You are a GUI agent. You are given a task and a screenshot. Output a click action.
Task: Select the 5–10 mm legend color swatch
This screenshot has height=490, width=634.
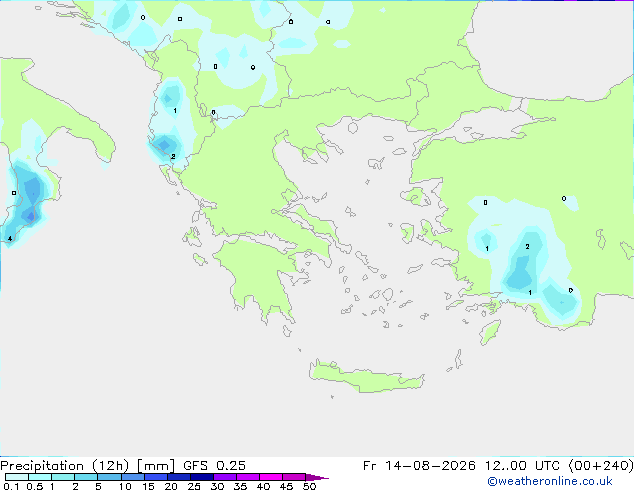click(109, 477)
